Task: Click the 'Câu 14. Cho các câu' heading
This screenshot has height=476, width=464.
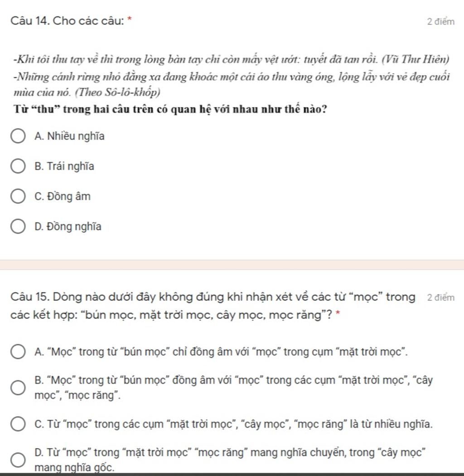Action: coord(67,21)
